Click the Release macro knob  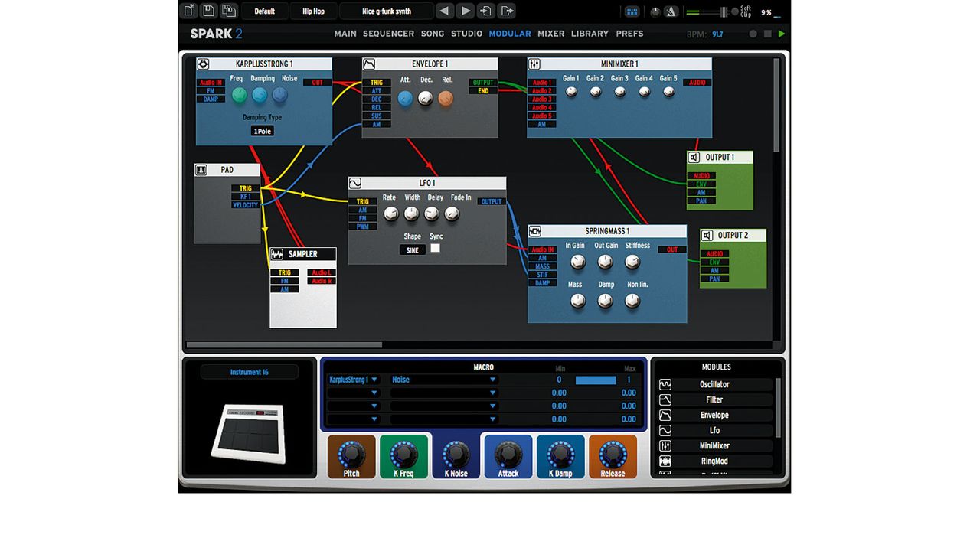click(612, 455)
